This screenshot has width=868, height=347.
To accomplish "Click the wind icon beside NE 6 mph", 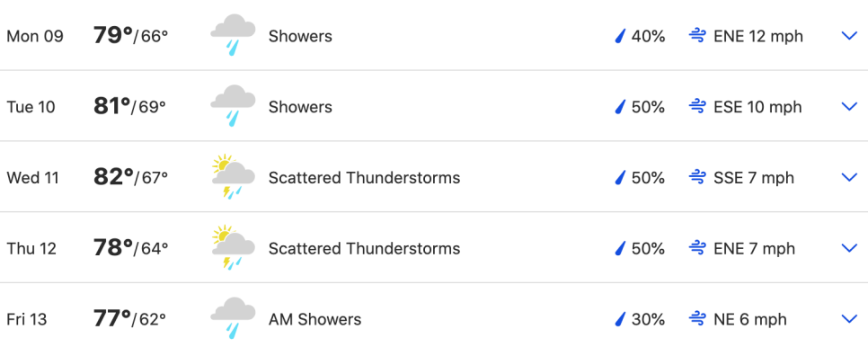I will 697,319.
